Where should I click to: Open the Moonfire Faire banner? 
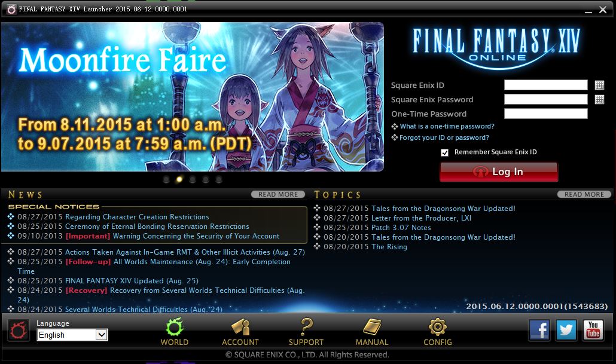[x=193, y=97]
